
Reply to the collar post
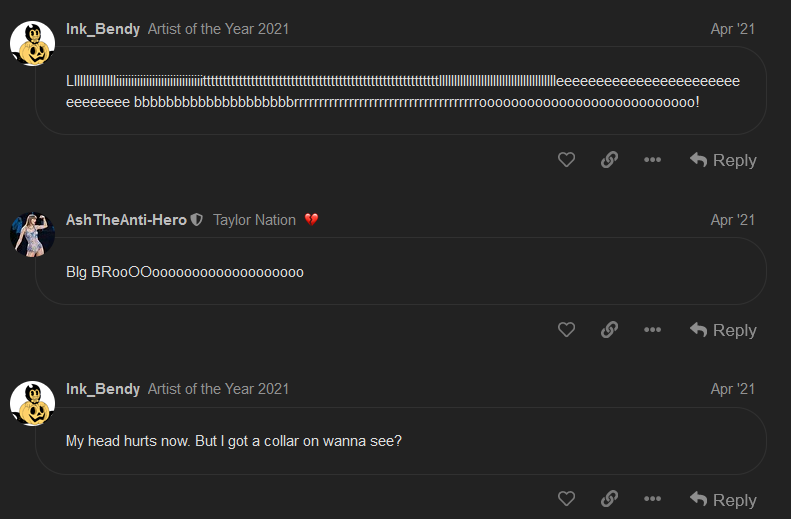click(723, 500)
